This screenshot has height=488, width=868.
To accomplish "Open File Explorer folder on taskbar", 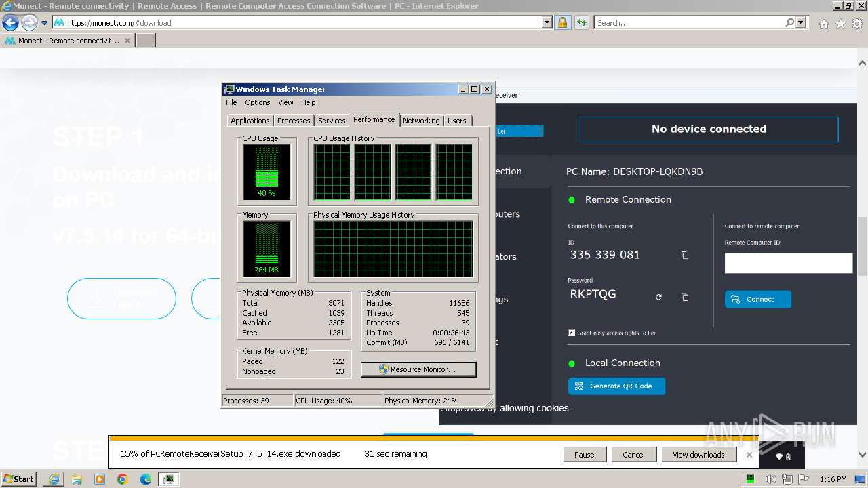I will click(x=77, y=479).
